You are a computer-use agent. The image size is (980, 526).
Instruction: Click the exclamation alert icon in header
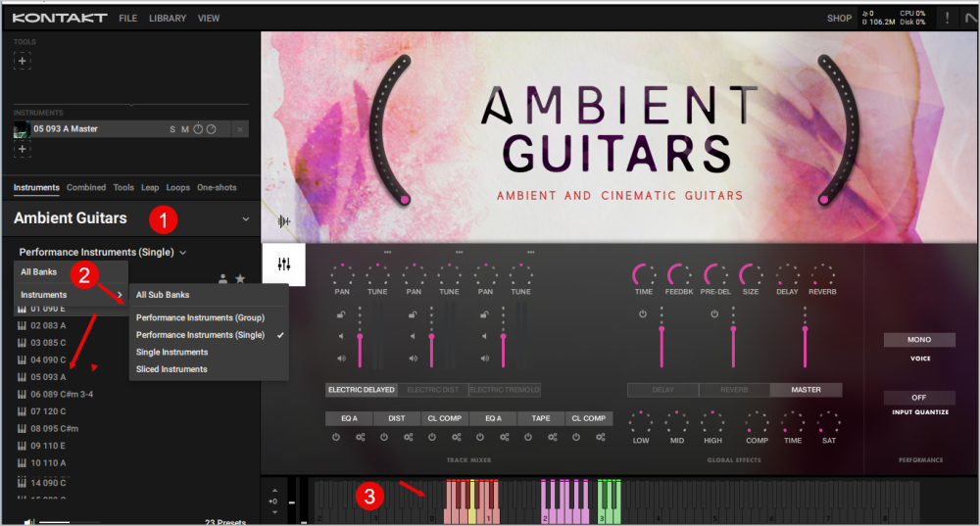(x=947, y=18)
